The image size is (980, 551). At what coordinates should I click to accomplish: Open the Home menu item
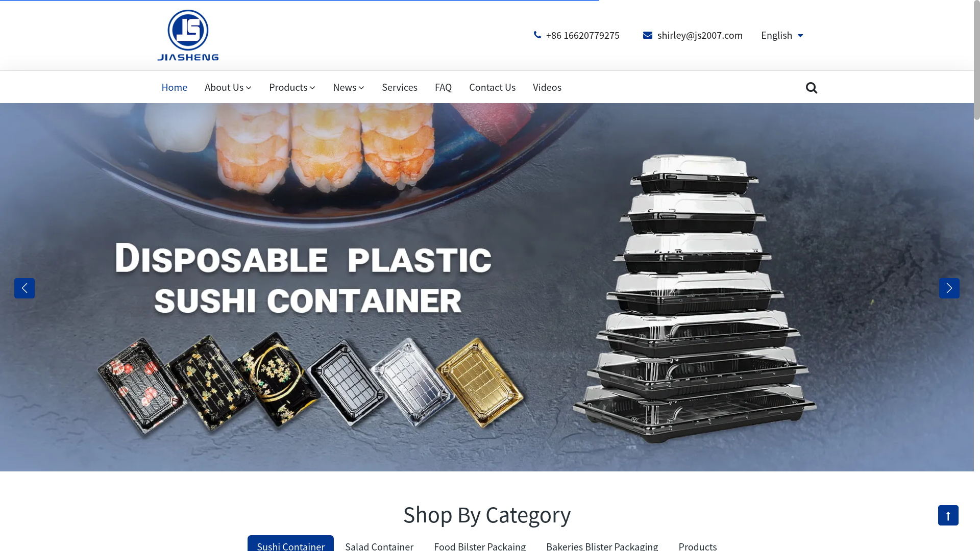(x=175, y=87)
